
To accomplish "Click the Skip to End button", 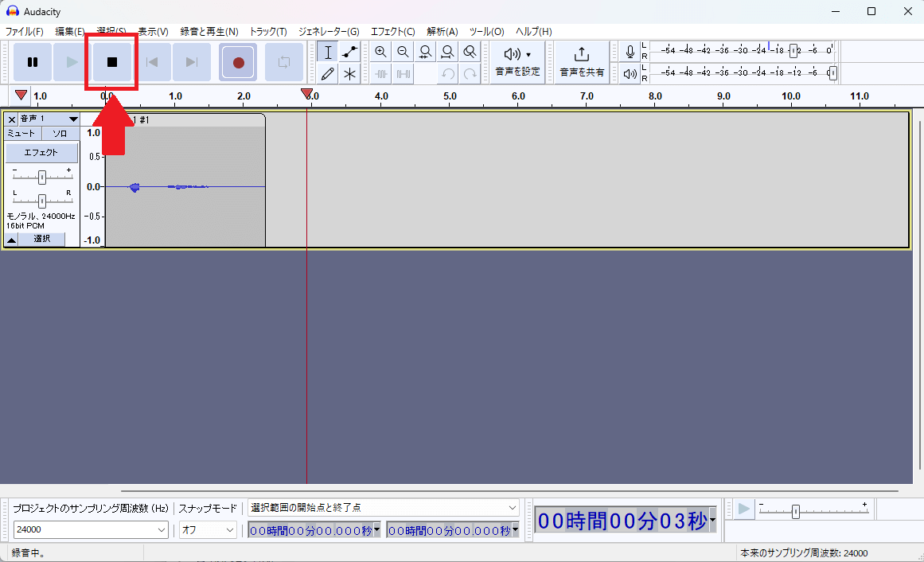I will 192,62.
